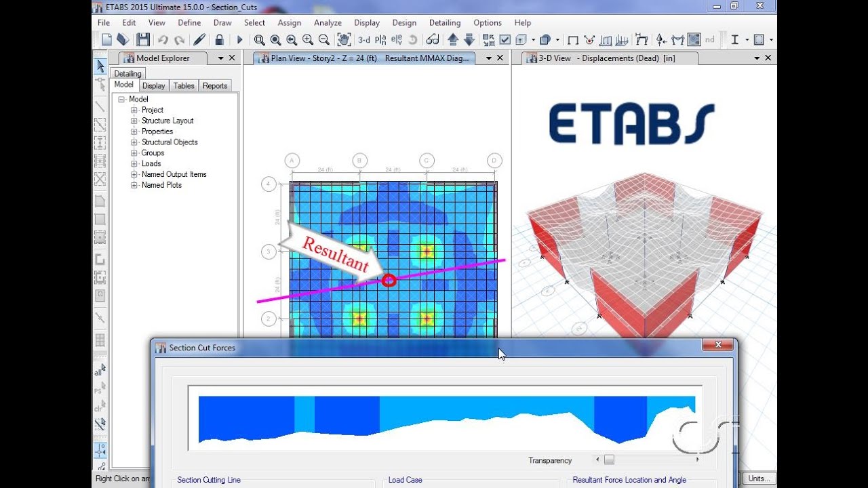Click the Save floppy disk icon
Screen dimensions: 868x488
click(142, 40)
